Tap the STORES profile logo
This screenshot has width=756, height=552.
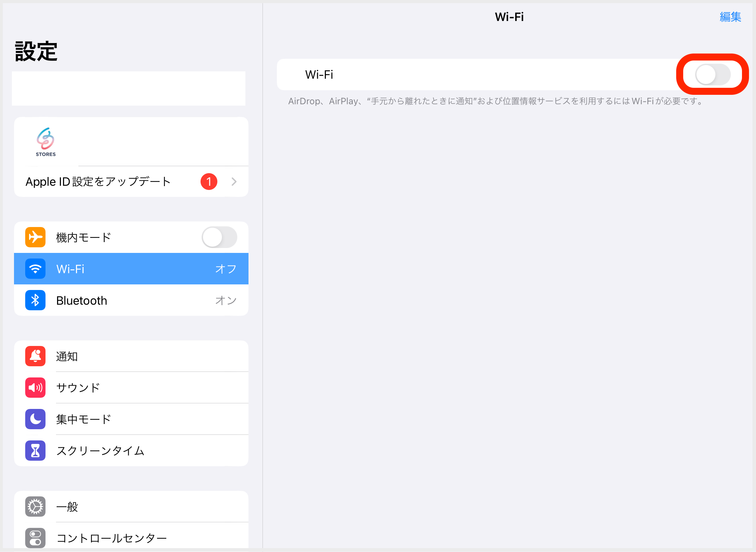point(45,142)
